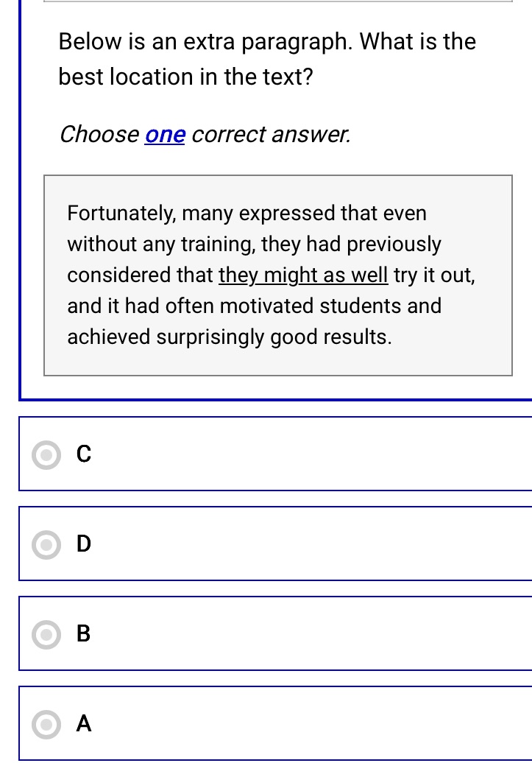This screenshot has height=763, width=532.
Task: Select radio button for answer C
Action: tap(46, 455)
